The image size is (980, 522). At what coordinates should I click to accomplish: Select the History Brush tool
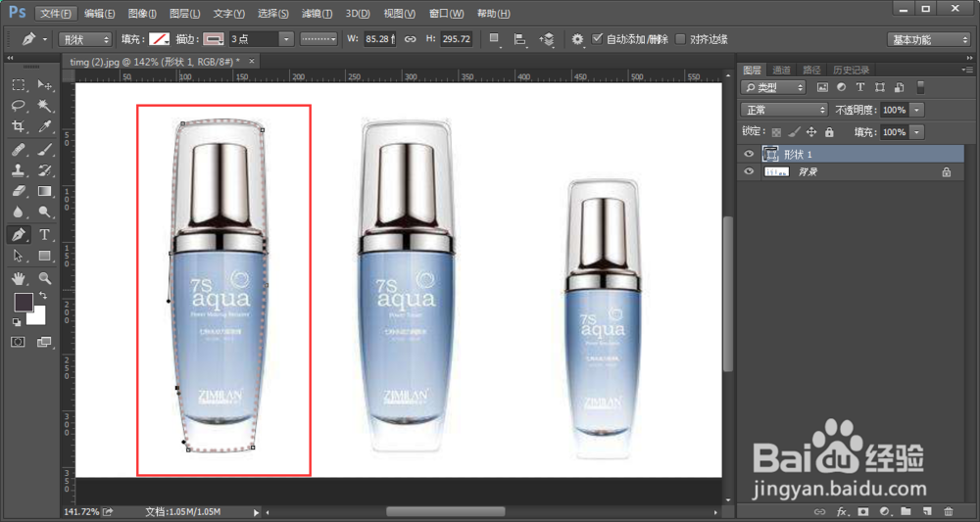(44, 169)
